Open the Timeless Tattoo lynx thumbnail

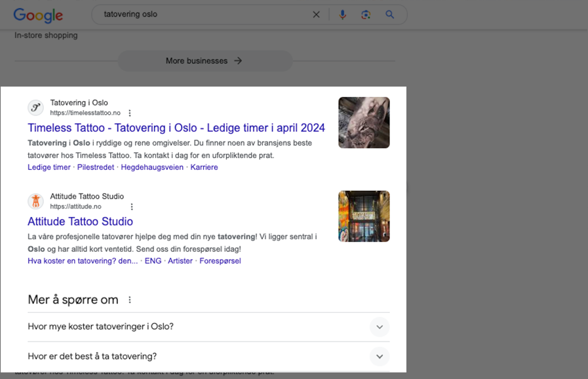pos(364,123)
